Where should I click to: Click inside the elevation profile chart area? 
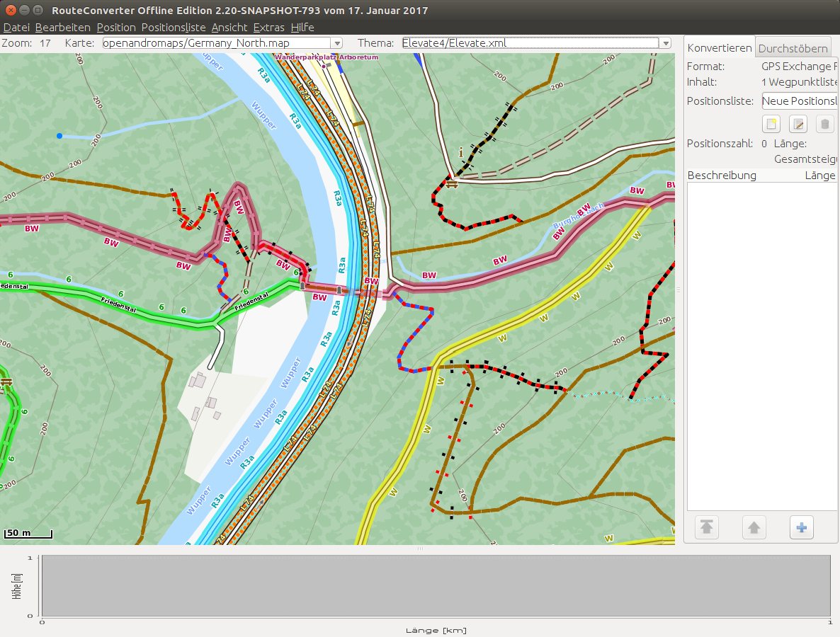pyautogui.click(x=436, y=586)
